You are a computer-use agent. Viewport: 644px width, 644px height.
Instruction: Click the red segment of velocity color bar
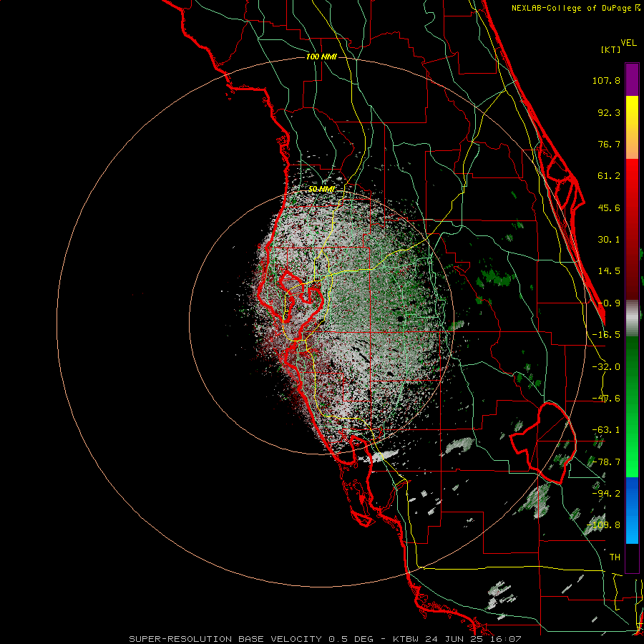[x=632, y=230]
